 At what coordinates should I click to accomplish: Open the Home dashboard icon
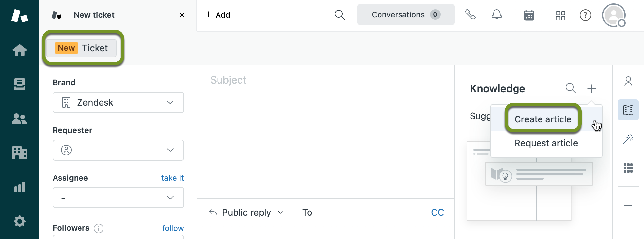coord(20,50)
